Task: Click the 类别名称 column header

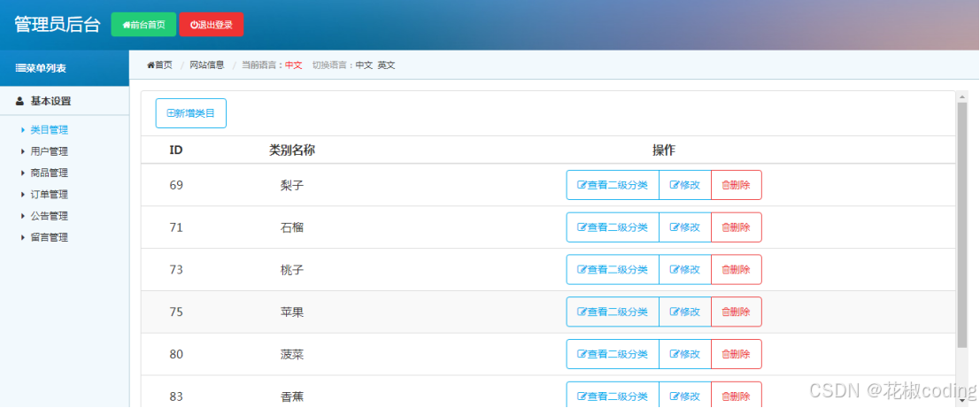Action: tap(292, 150)
